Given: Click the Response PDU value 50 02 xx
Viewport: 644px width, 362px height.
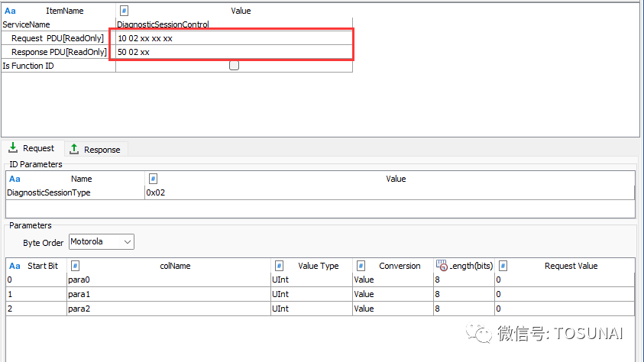Looking at the screenshot, I should pos(234,52).
